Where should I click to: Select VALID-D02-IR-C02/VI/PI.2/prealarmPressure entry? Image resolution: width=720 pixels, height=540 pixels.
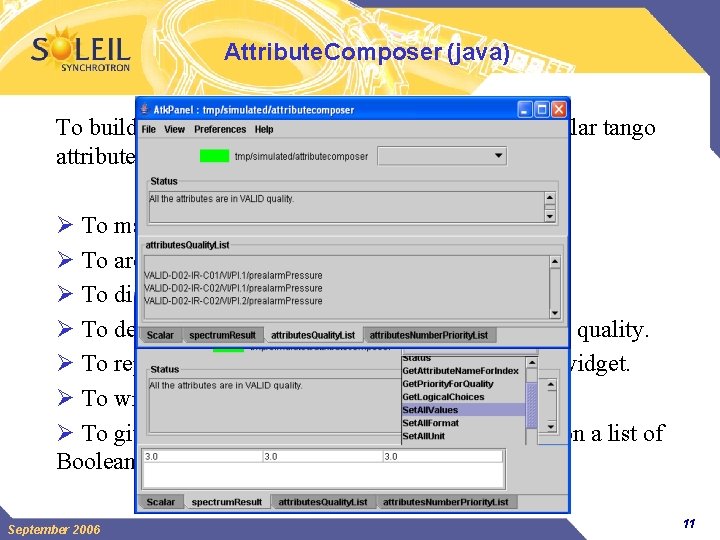coord(233,301)
